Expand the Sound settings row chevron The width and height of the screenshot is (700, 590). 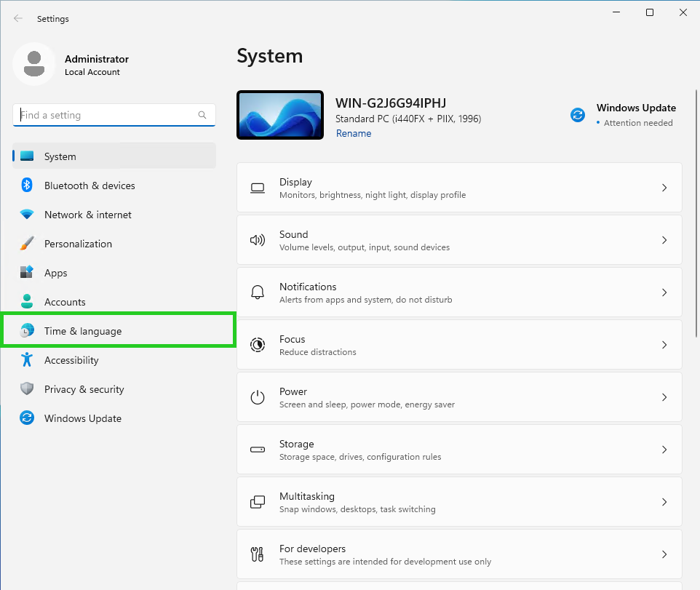click(664, 239)
